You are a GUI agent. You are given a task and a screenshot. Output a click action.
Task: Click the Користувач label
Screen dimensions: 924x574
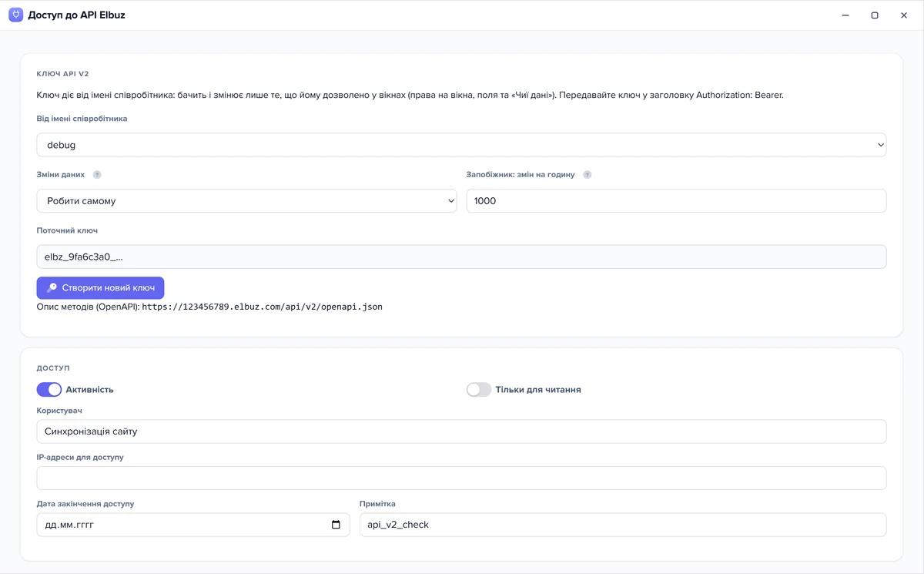[59, 411]
